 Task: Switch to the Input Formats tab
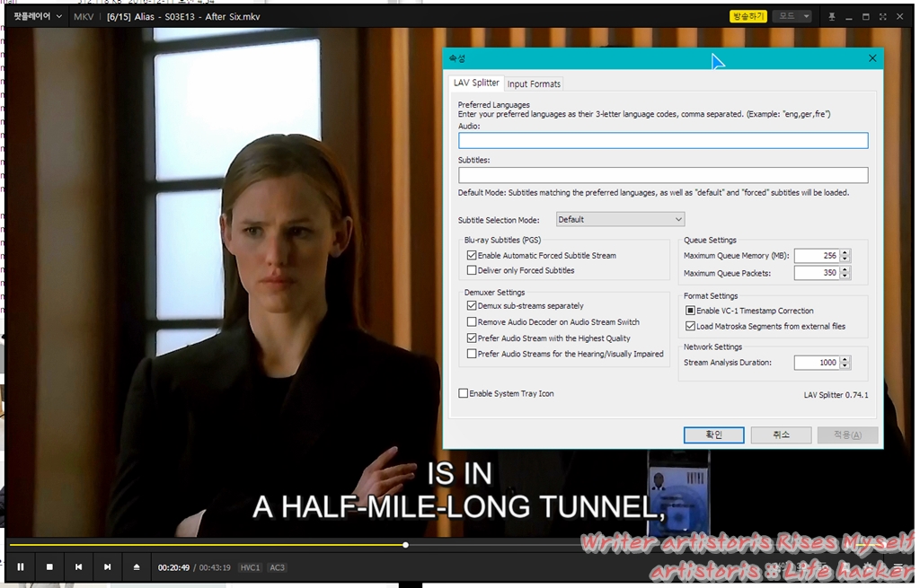[x=534, y=83]
